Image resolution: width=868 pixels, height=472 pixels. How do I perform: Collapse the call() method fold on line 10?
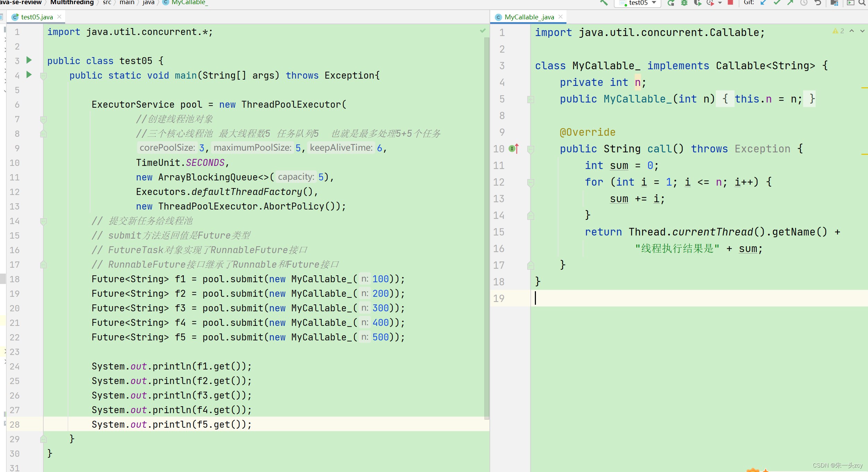pos(530,150)
